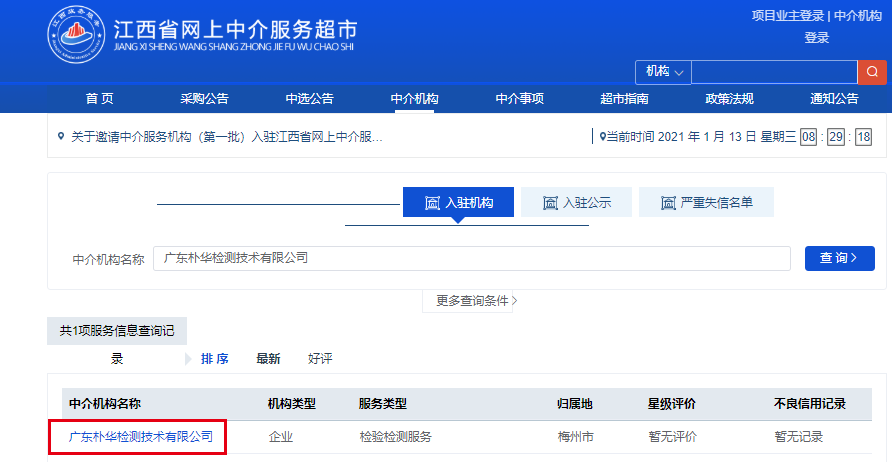892x462 pixels.
Task: Switch to the 入驻公示 tab
Action: 576,203
